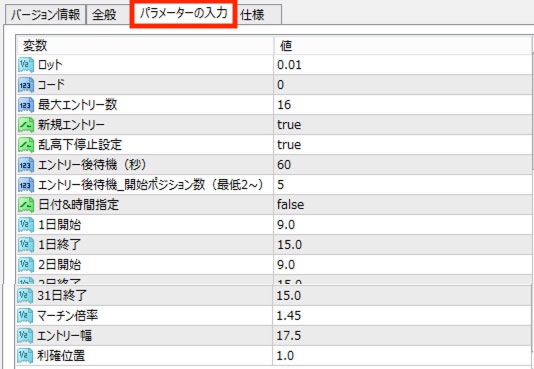Toggle the 新規エントリー true value
534x369 pixels.
point(403,125)
